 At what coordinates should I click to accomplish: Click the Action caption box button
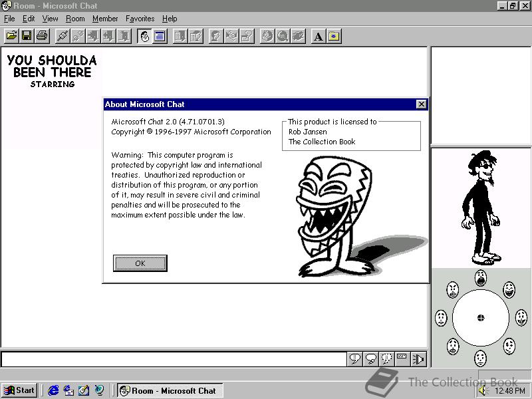pyautogui.click(x=402, y=359)
